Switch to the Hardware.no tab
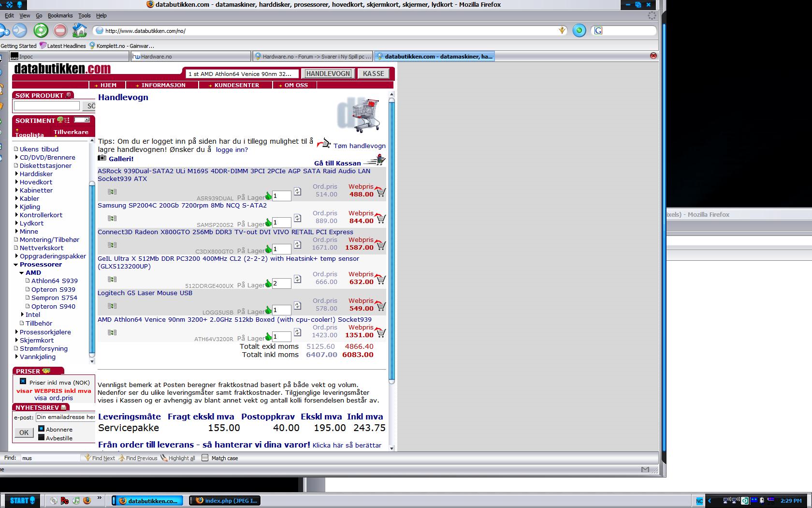Viewport: 812px width, 508px height. coord(191,56)
